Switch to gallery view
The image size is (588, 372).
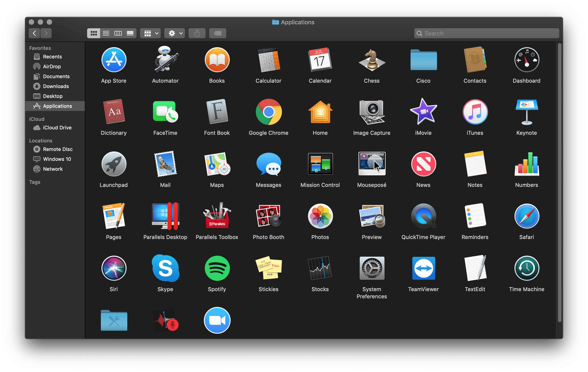[x=130, y=33]
